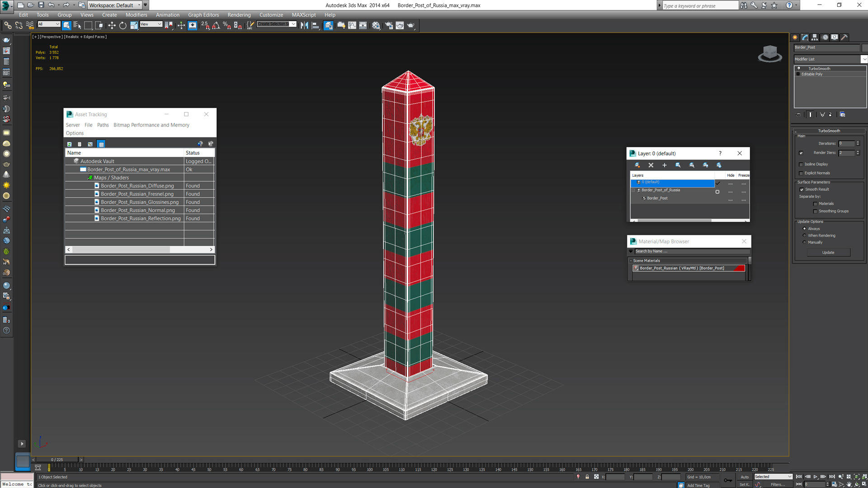Toggle Set Key mode key icon
Viewport: 868px width, 488px height.
click(x=728, y=480)
